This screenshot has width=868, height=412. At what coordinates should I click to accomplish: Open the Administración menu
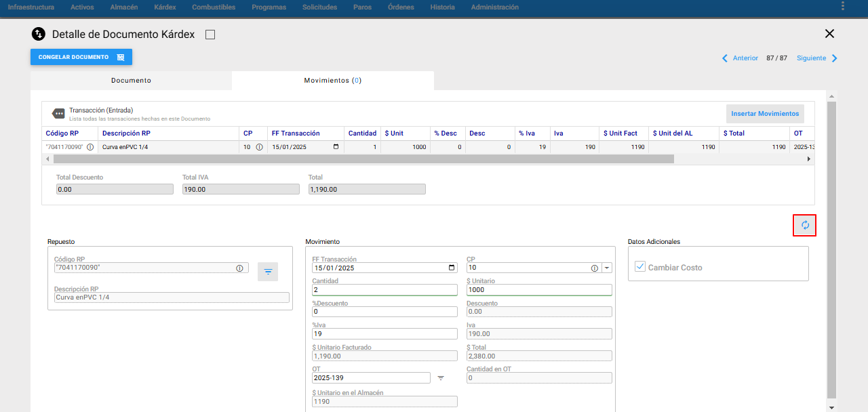click(x=495, y=7)
